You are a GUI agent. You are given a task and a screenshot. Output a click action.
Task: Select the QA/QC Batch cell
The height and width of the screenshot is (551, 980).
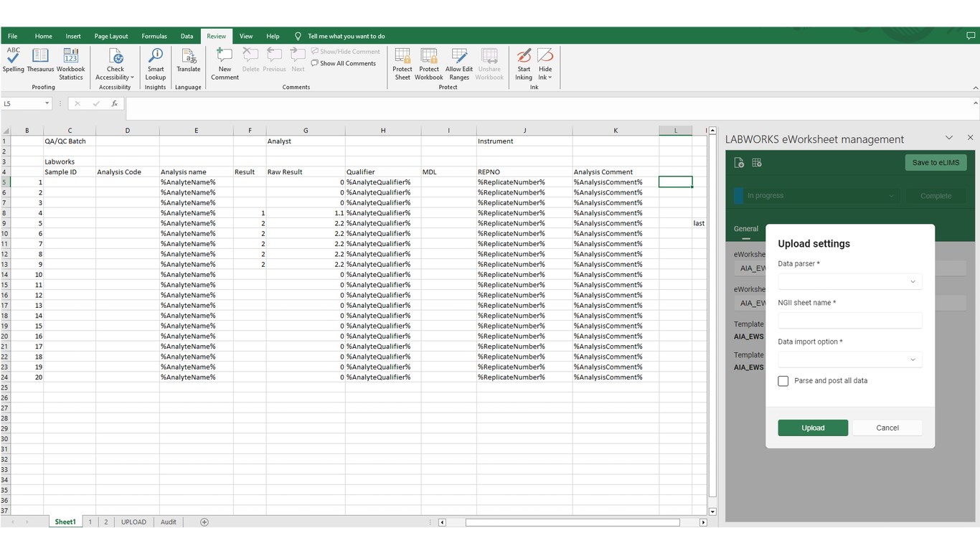pos(70,141)
